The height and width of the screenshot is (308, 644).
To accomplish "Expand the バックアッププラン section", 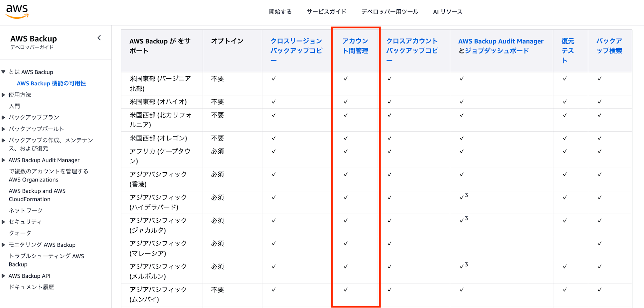I will coord(4,117).
